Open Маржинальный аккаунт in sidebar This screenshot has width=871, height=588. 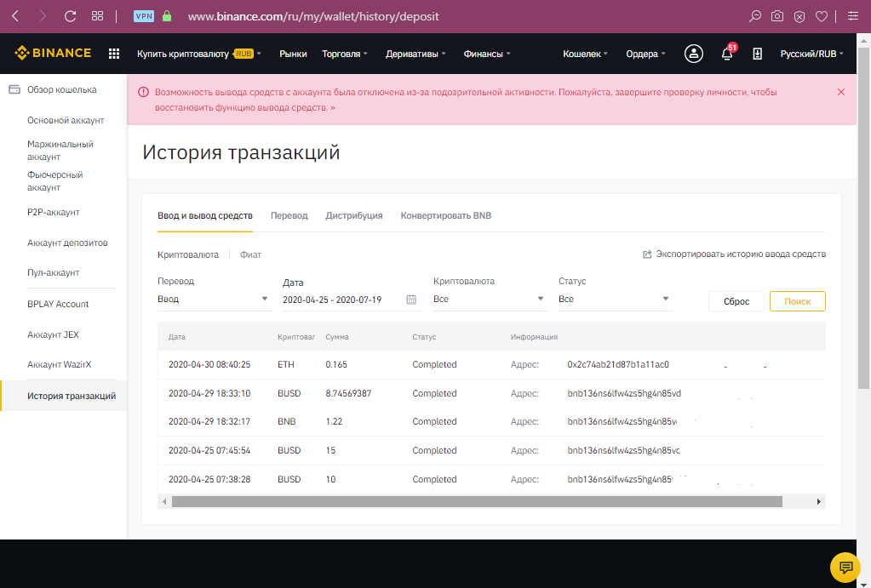pyautogui.click(x=60, y=151)
